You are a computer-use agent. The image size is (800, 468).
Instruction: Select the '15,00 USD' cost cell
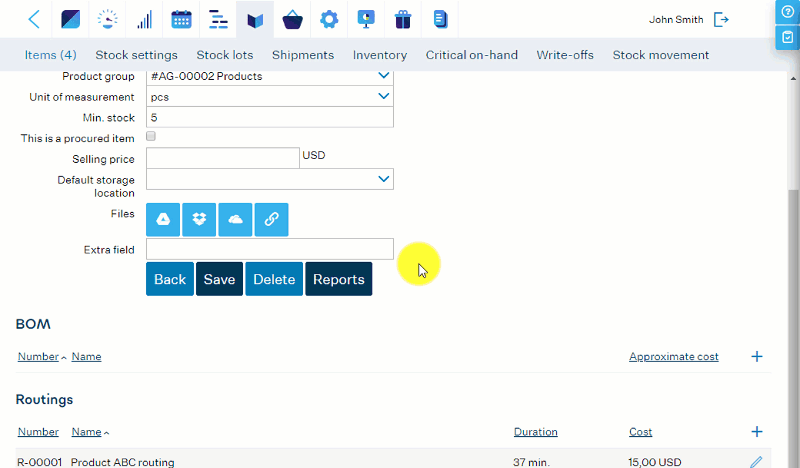[x=655, y=462]
